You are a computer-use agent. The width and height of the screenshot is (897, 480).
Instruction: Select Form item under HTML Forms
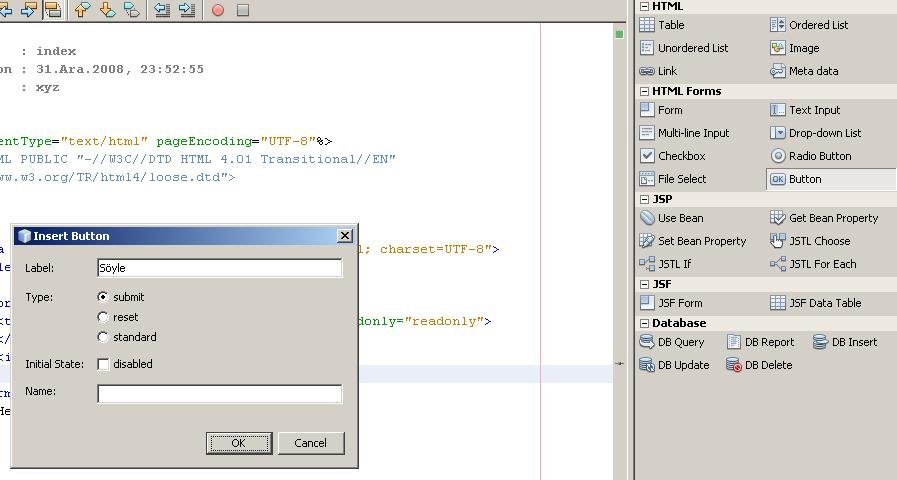[x=661, y=110]
